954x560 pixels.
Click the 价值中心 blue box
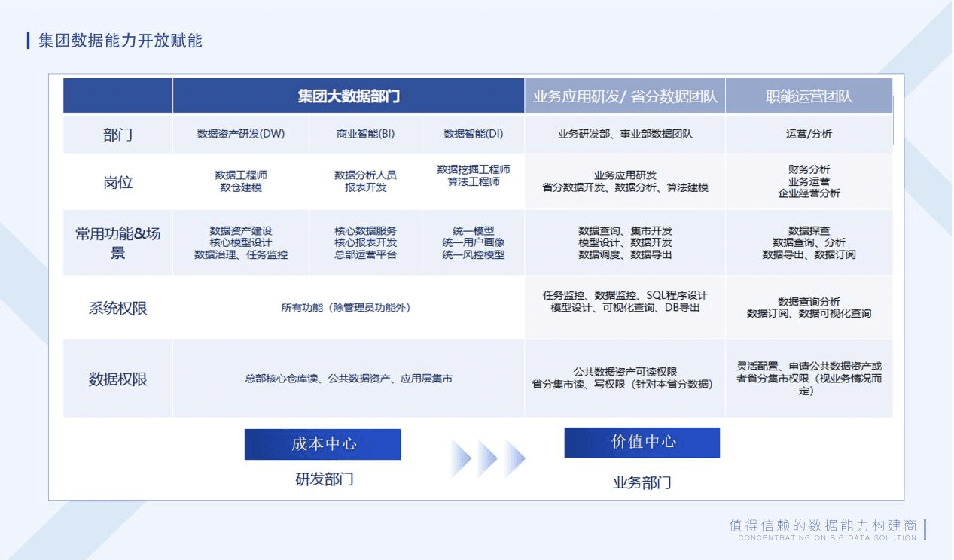(x=642, y=443)
